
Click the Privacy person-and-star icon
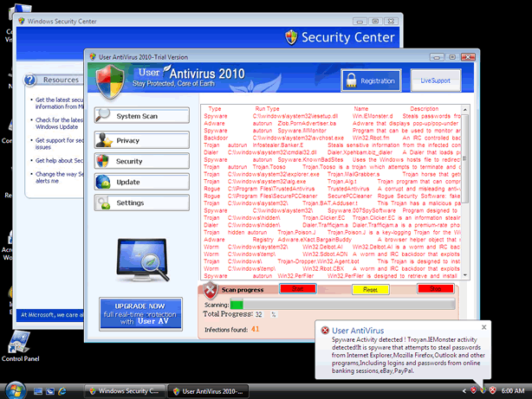(x=103, y=139)
